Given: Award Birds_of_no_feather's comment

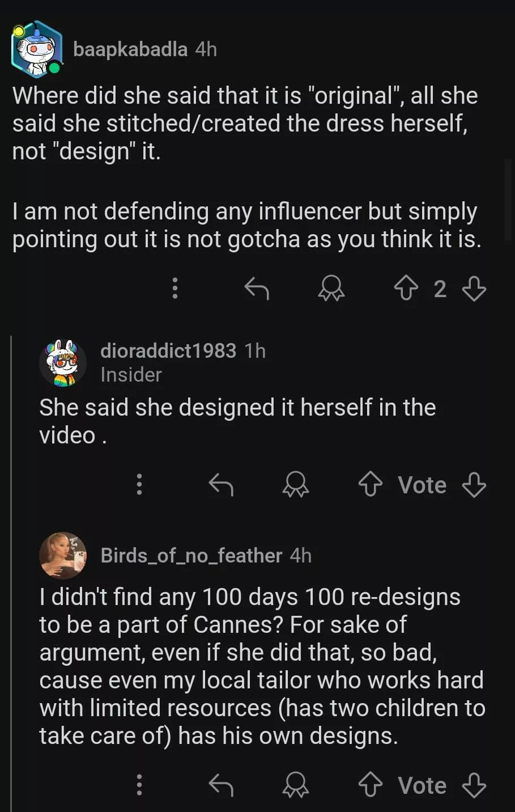Looking at the screenshot, I should (x=295, y=785).
